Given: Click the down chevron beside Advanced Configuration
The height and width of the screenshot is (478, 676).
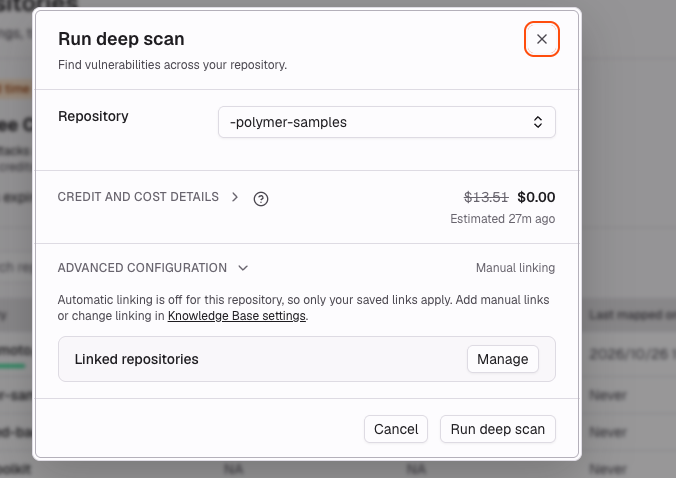Looking at the screenshot, I should pyautogui.click(x=243, y=268).
